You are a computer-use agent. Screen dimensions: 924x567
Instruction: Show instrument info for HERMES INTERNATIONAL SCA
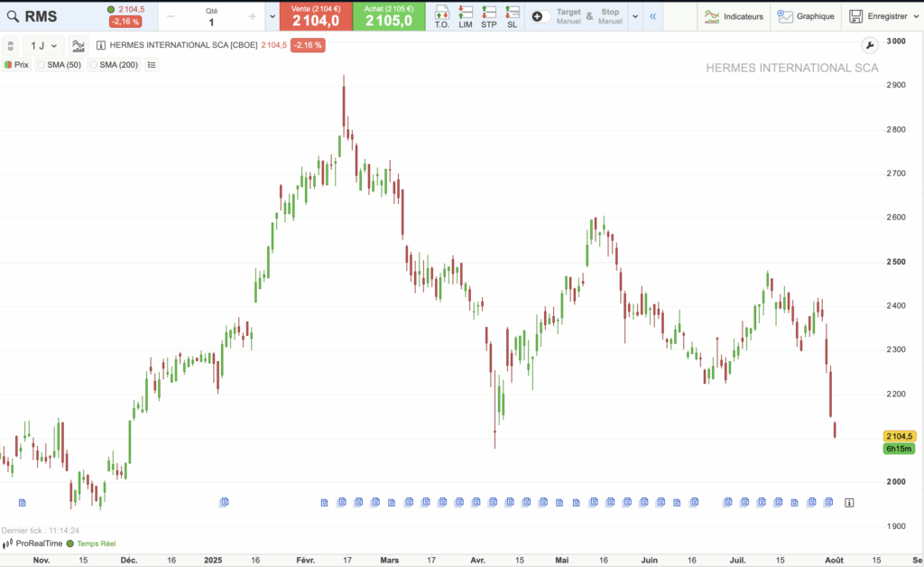click(101, 45)
